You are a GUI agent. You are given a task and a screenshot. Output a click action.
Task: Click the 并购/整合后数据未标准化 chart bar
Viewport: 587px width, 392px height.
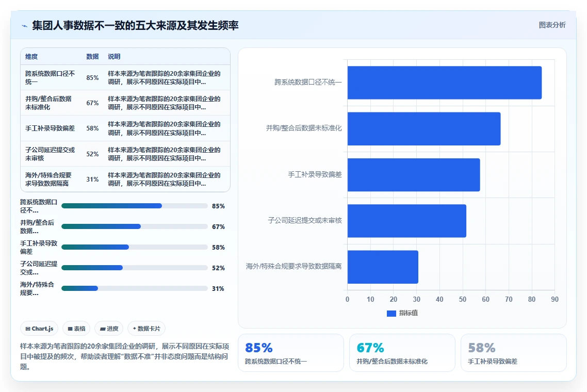point(424,129)
